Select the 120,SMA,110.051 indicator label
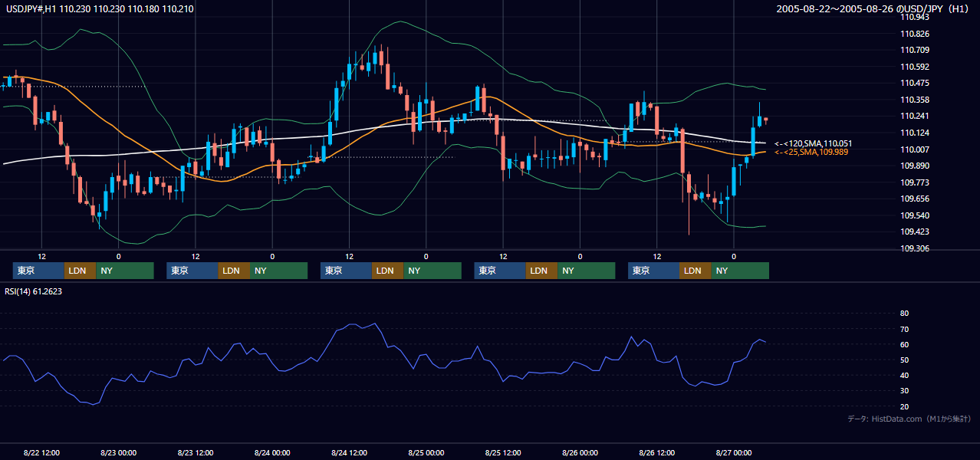Image resolution: width=980 pixels, height=460 pixels. pos(814,143)
